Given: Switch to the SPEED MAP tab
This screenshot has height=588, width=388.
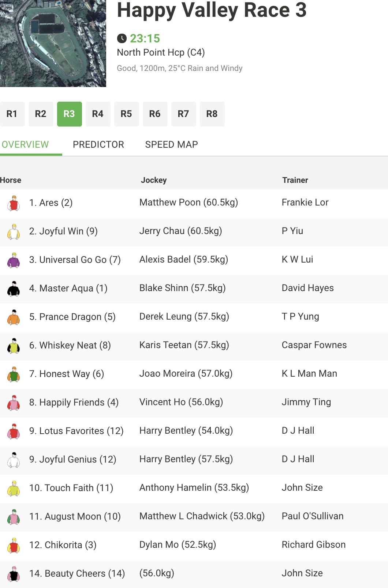Looking at the screenshot, I should 171,144.
